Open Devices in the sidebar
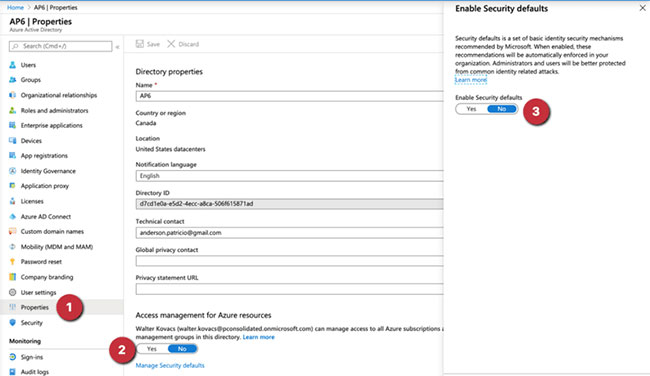The width and height of the screenshot is (650, 376). pos(31,141)
